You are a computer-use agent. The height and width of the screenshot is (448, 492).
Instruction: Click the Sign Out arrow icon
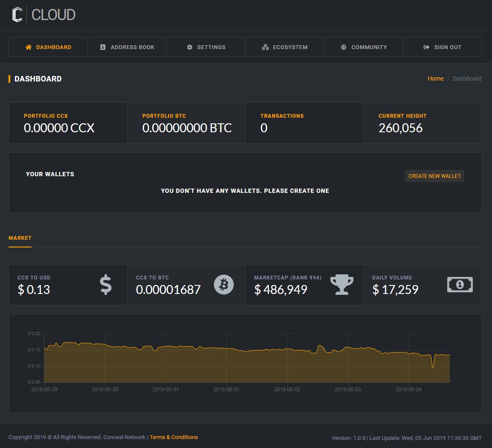(426, 47)
